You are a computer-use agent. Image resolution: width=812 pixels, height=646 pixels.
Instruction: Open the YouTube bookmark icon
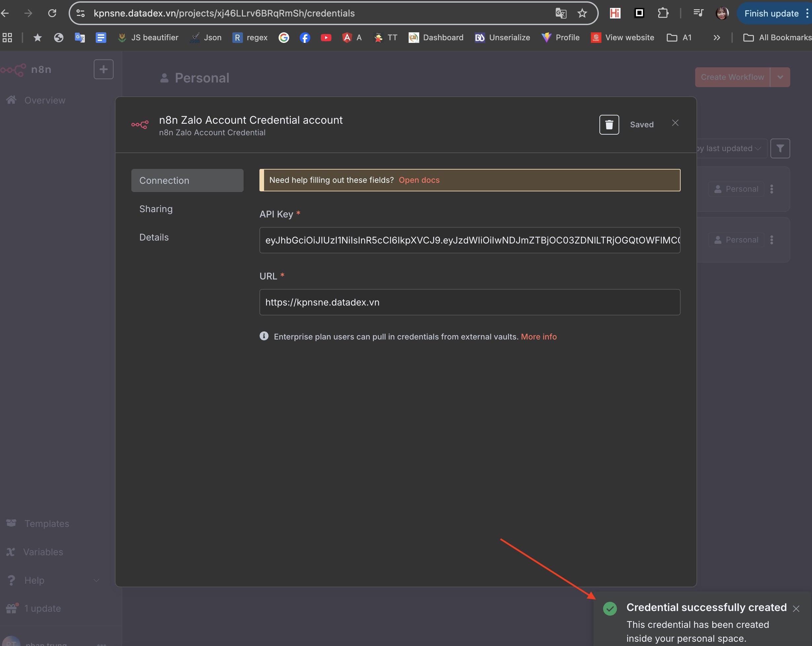tap(326, 37)
